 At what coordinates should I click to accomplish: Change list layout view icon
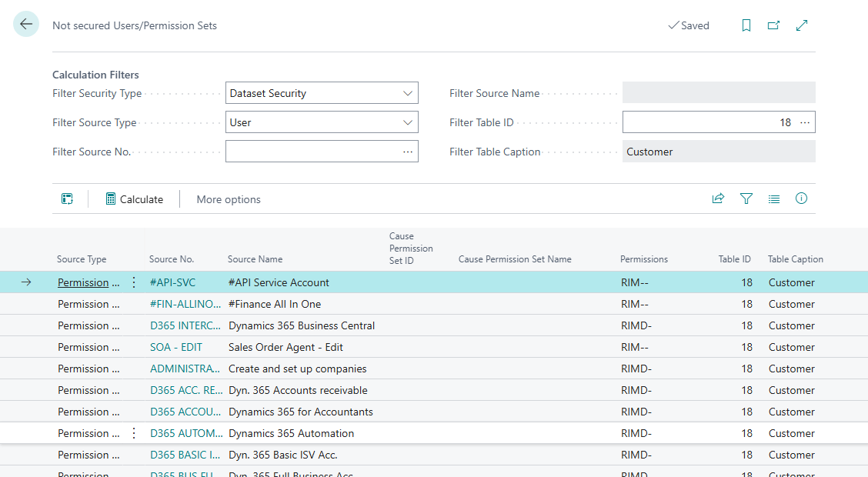tap(774, 198)
